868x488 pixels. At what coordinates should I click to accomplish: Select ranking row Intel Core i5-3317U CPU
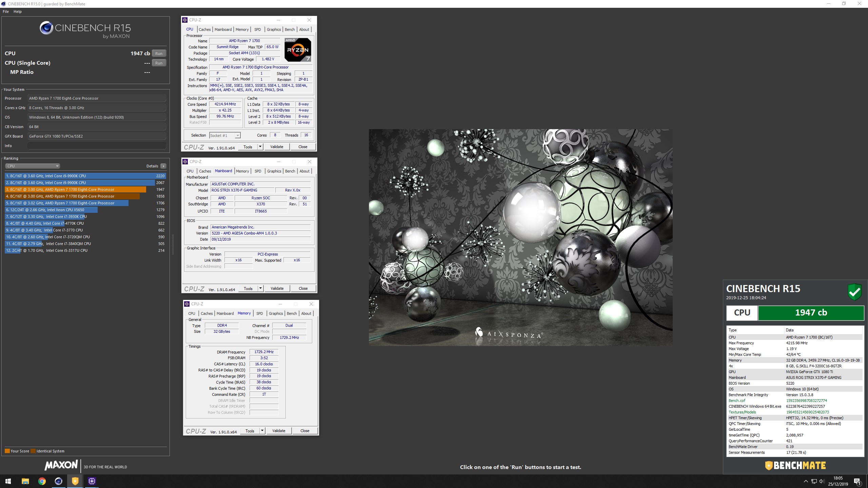click(85, 250)
